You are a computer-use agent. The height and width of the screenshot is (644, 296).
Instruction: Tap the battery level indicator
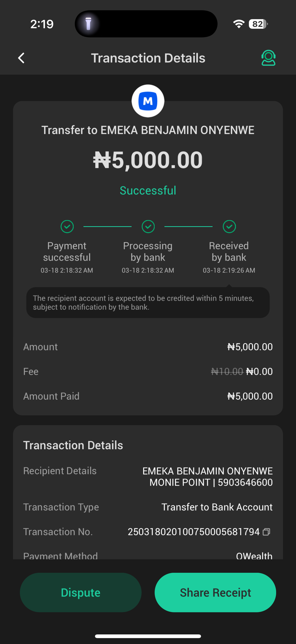pyautogui.click(x=258, y=24)
